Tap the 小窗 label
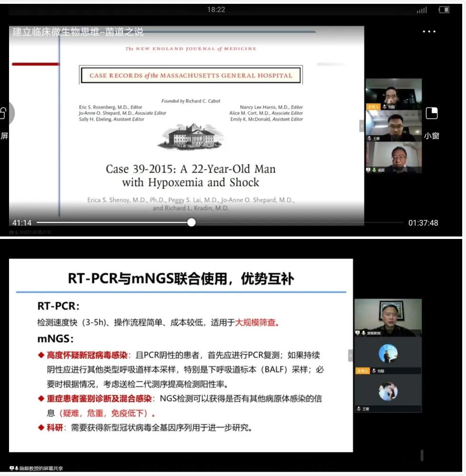 431,136
